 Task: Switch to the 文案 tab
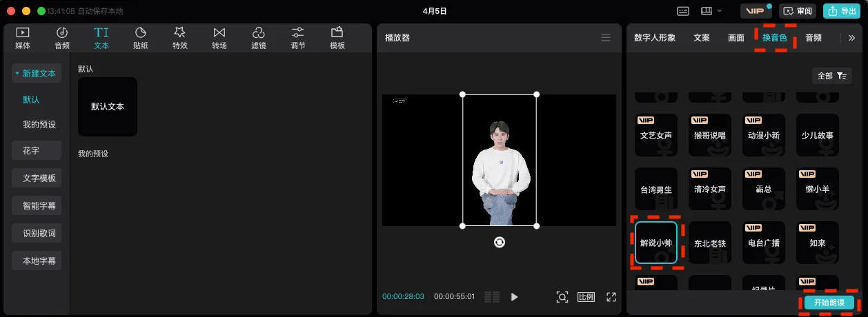pos(702,38)
